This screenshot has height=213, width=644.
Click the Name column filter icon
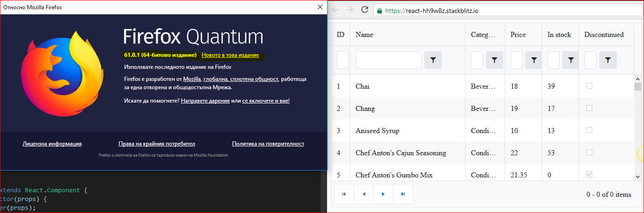pyautogui.click(x=433, y=60)
